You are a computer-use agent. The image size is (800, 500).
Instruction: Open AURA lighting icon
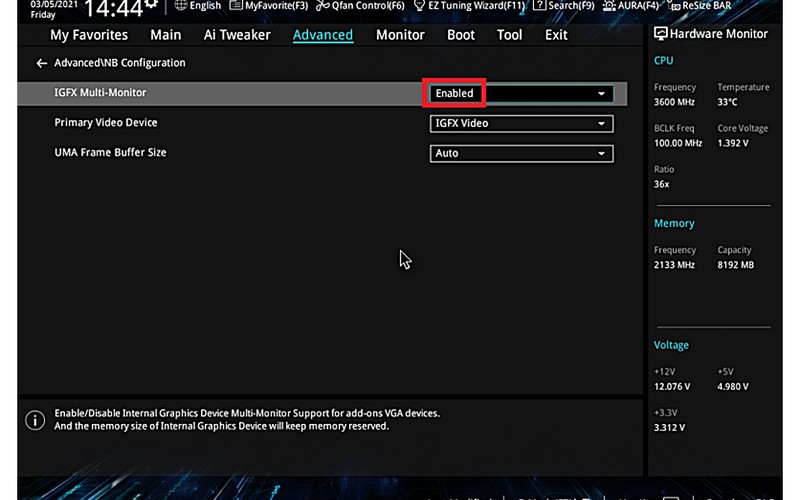[x=609, y=6]
